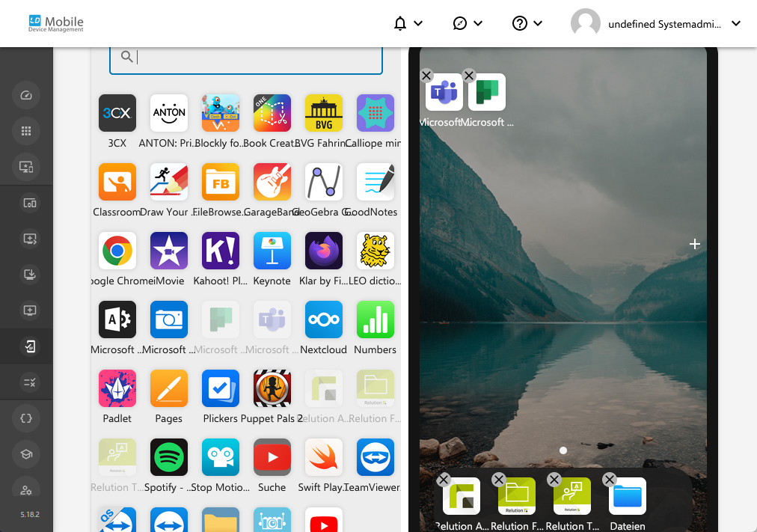Screen dimensions: 757x532
Task: Pick the Spotify app icon
Action: pyautogui.click(x=169, y=457)
